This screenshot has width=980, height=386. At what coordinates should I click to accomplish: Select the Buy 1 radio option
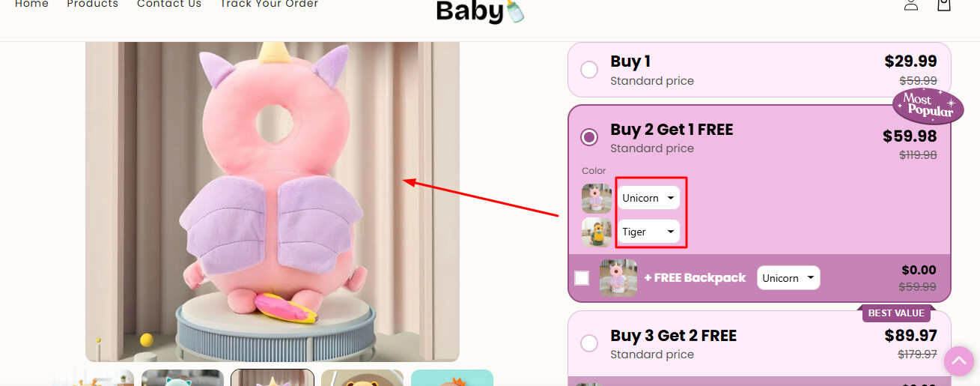(x=589, y=70)
